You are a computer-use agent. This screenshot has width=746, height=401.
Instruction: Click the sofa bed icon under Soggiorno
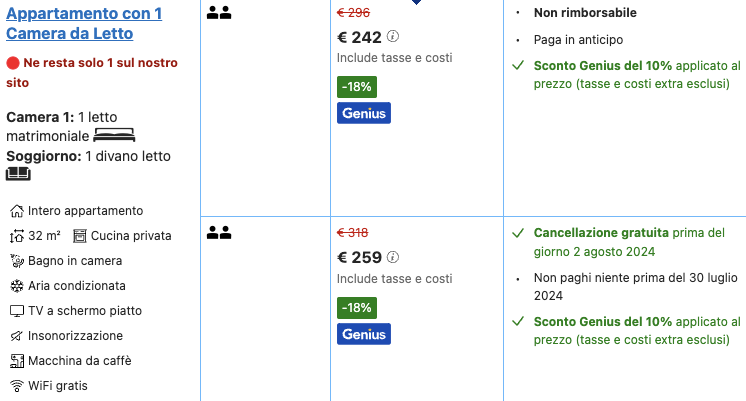click(19, 173)
